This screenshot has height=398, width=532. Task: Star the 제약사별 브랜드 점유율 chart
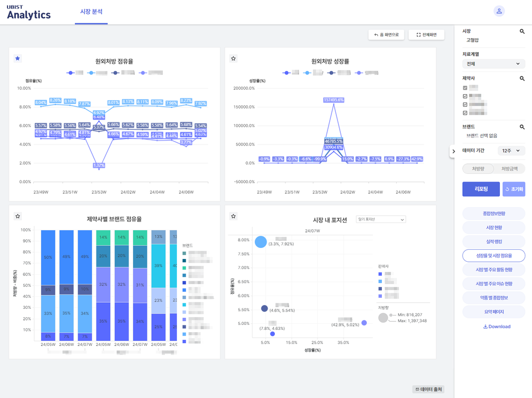[x=17, y=216]
